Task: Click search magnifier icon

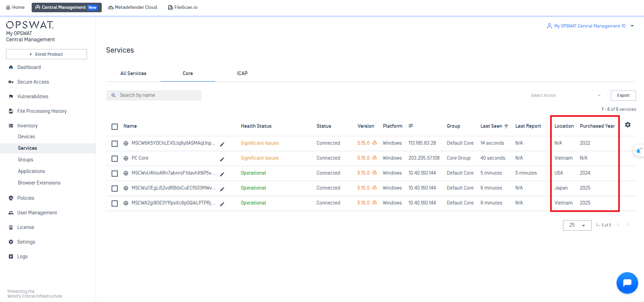Action: 114,95
